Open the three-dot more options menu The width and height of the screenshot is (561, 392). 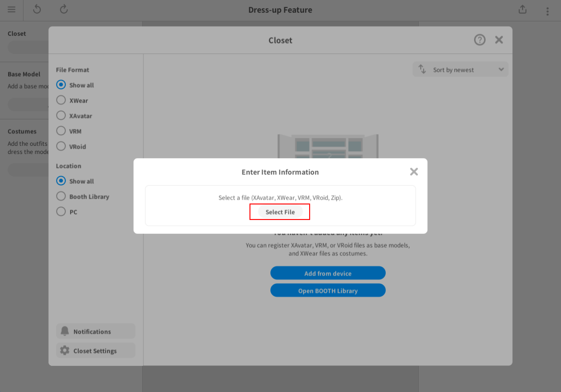pos(548,11)
